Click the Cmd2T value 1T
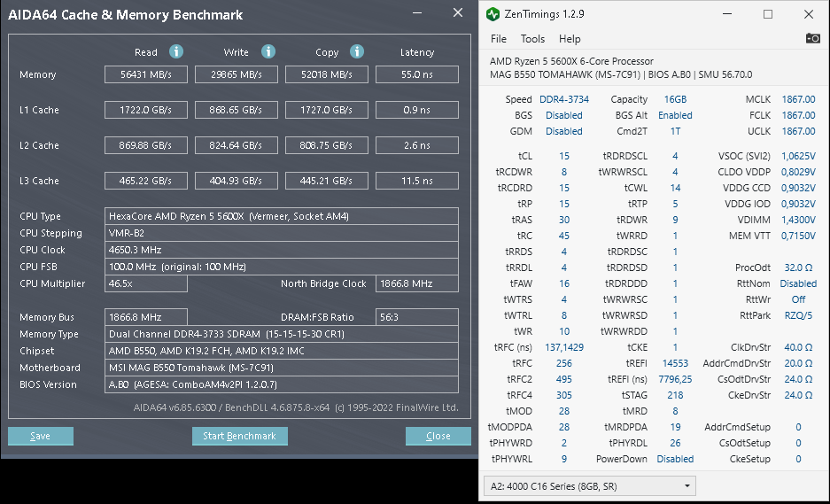The width and height of the screenshot is (830, 504). [x=675, y=131]
